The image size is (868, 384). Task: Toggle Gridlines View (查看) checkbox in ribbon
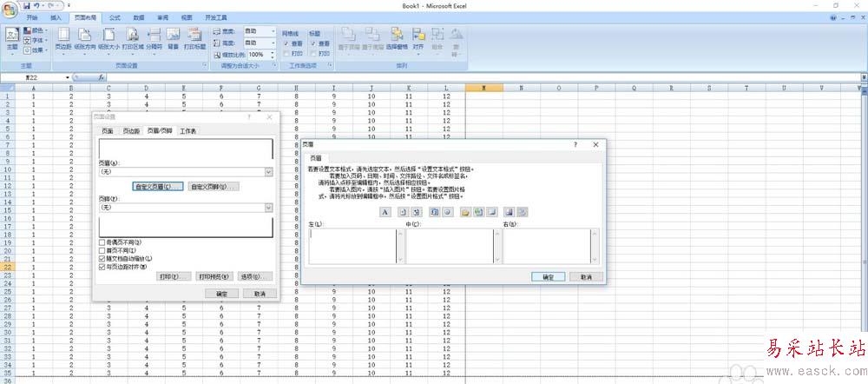286,43
